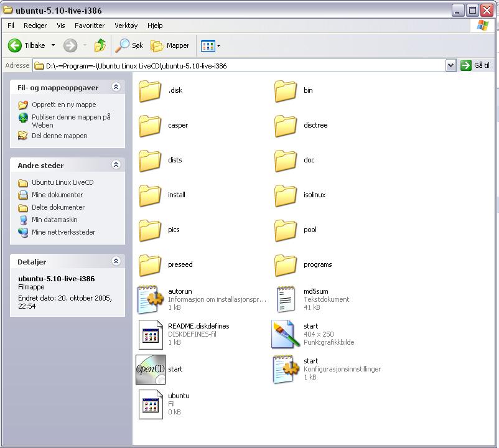Viewport: 499px width, 448px height.
Task: Select the pool folder
Action: [x=296, y=230]
